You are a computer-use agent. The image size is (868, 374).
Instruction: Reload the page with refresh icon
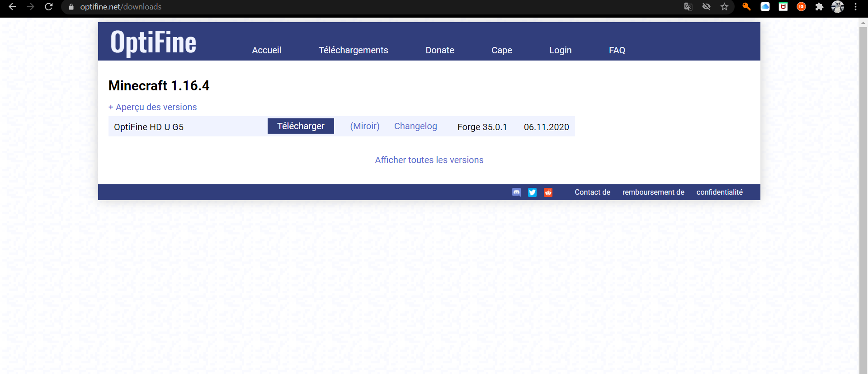pyautogui.click(x=49, y=7)
